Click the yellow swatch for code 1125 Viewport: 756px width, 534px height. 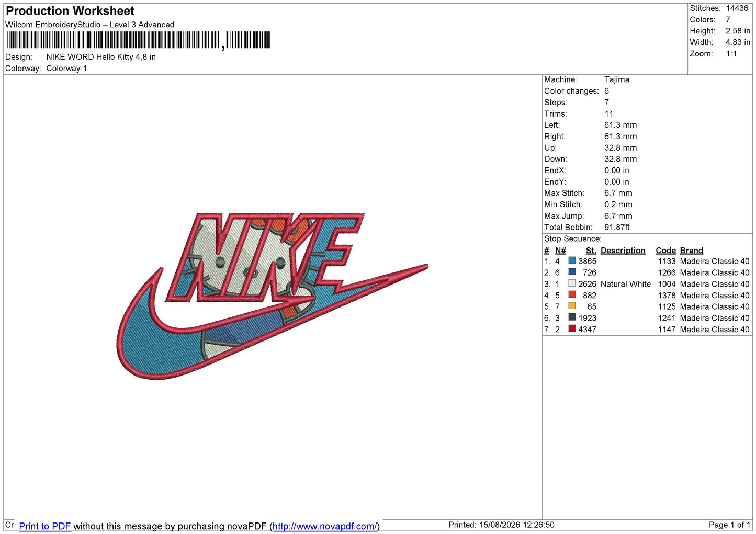(572, 306)
